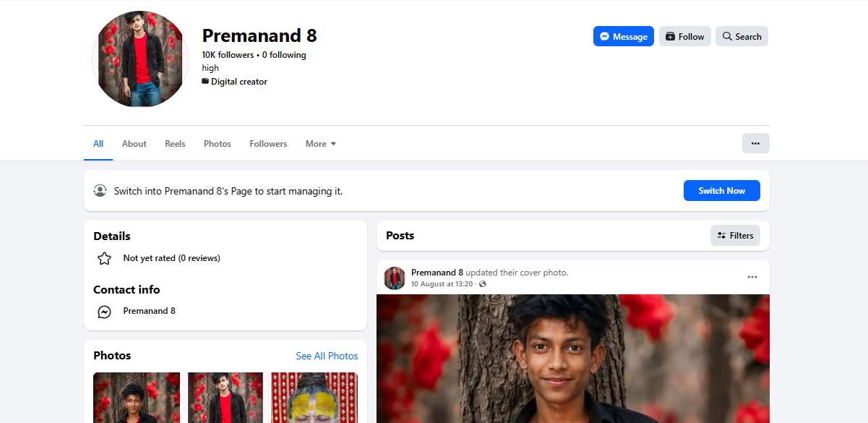Expand the More tab dropdown
Viewport: 868px width, 423px height.
(321, 144)
